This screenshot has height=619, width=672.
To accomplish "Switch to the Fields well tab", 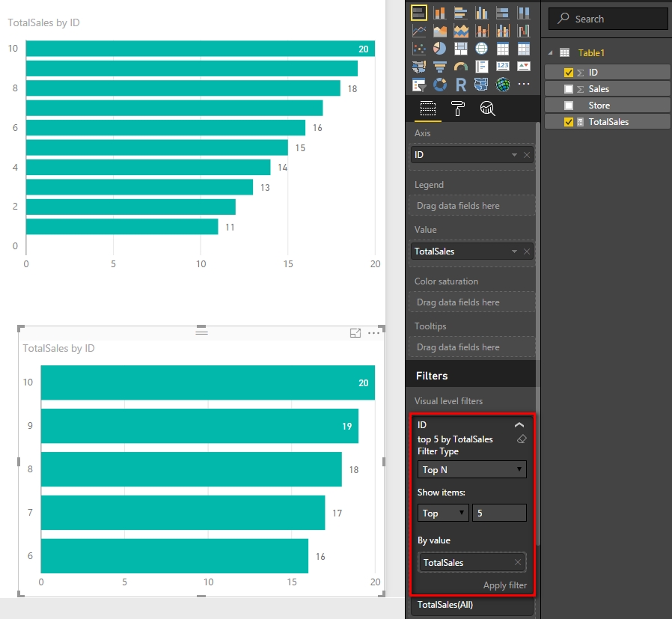I will 428,109.
